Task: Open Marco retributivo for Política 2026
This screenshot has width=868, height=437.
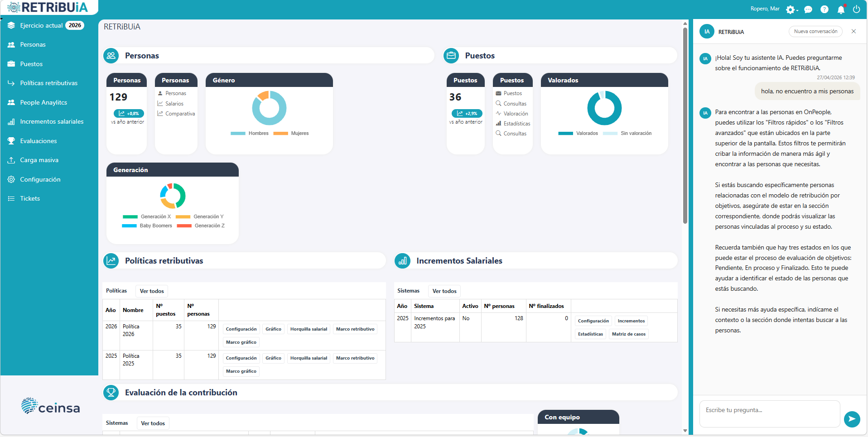Action: 355,329
